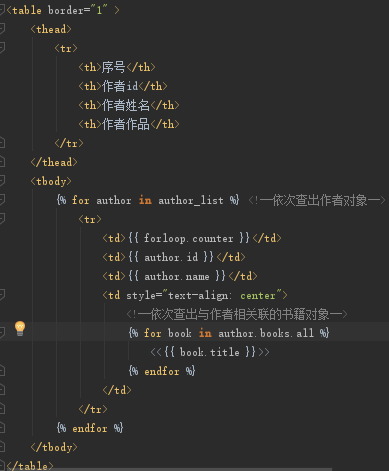Click the yellow lightbulb intention icon
Image resolution: width=389 pixels, height=471 pixels.
tap(20, 328)
